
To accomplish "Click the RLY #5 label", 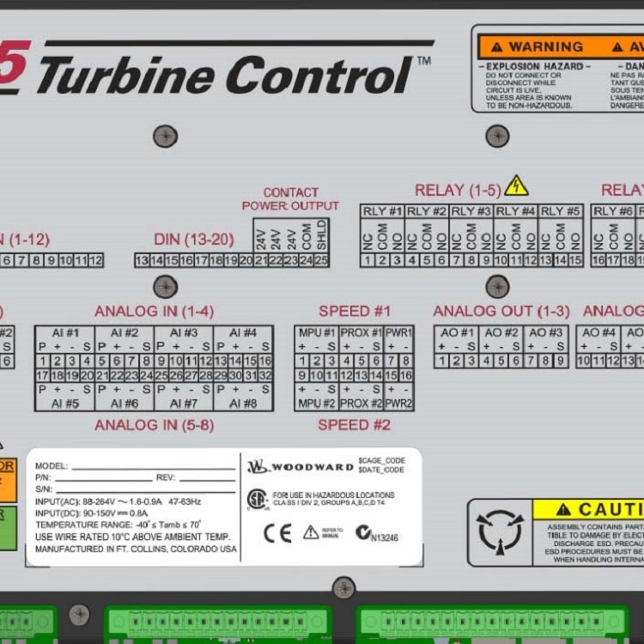I will coord(560,211).
